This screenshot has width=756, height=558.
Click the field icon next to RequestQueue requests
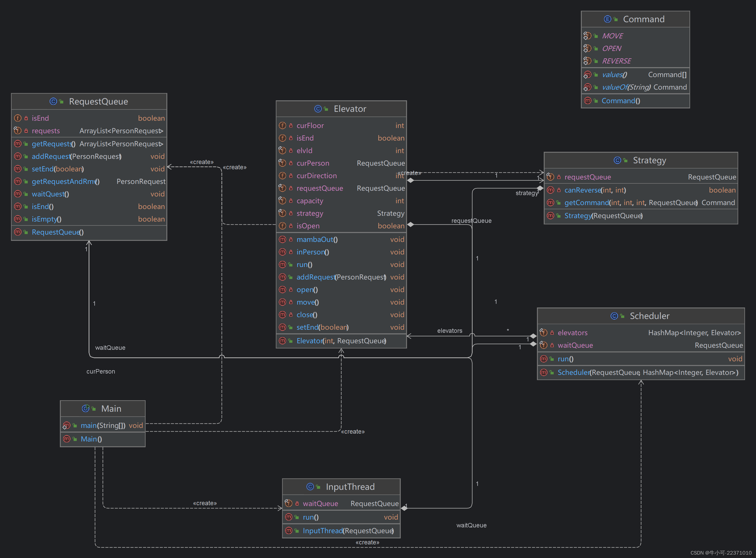(18, 131)
